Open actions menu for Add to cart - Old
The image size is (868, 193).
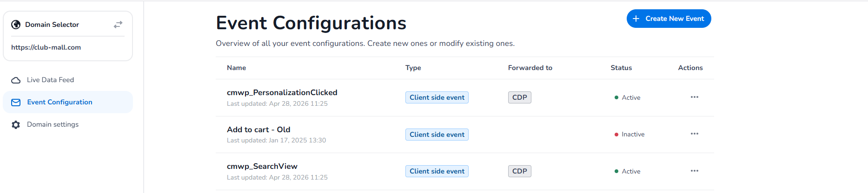(695, 134)
